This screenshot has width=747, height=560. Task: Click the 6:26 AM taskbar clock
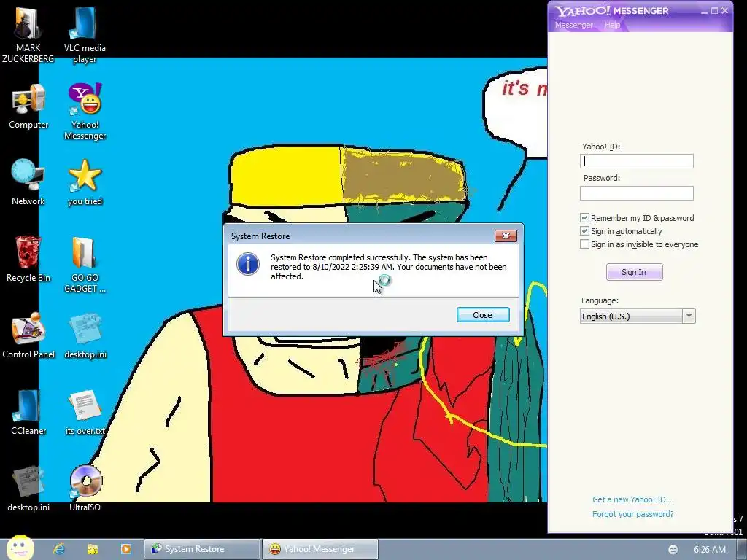pyautogui.click(x=709, y=550)
